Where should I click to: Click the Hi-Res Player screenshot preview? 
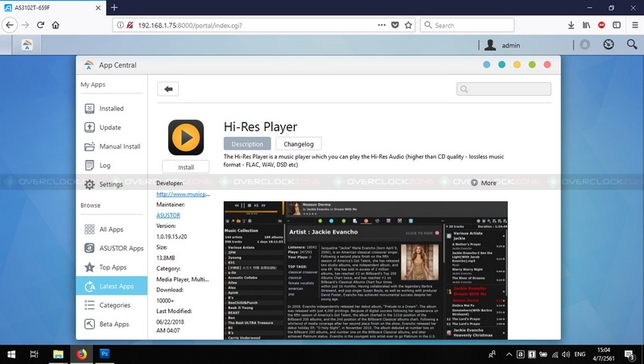(x=365, y=271)
